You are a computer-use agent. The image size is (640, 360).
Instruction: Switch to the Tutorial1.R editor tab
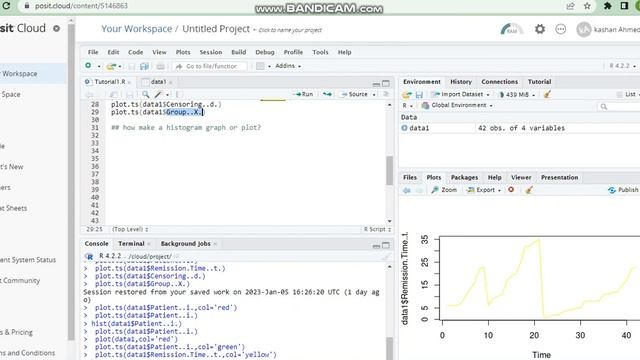(x=109, y=82)
